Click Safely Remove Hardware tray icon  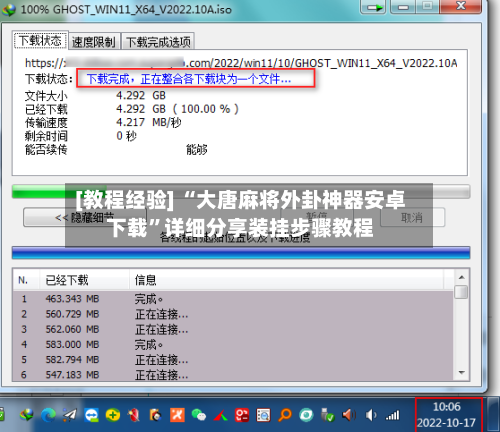(328, 415)
